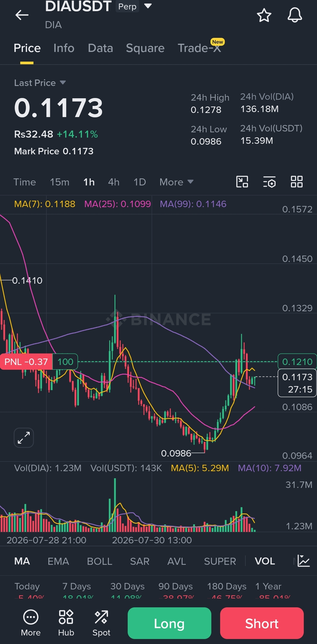Tap the PNL -0.37 position tag
Screen dimensions: 317x644
(26, 362)
